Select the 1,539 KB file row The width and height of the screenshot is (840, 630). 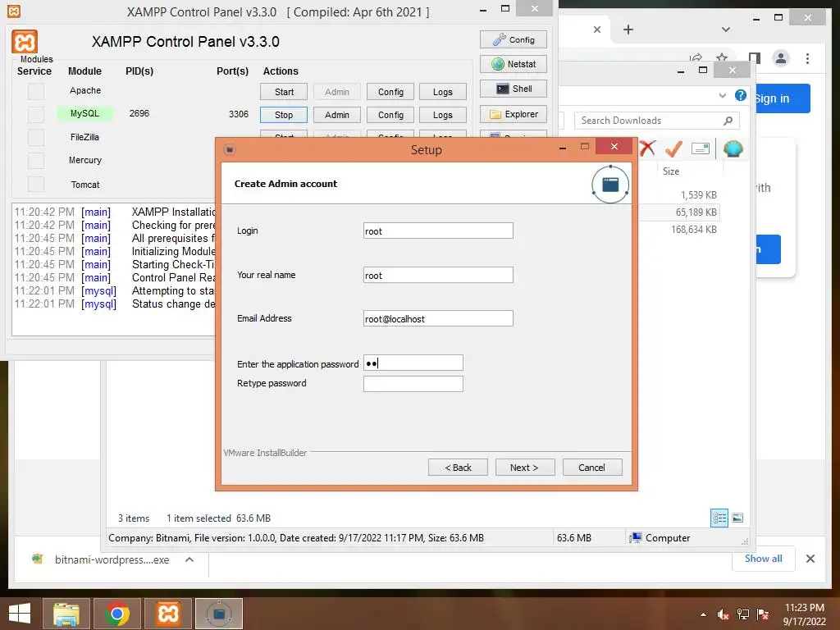point(678,195)
